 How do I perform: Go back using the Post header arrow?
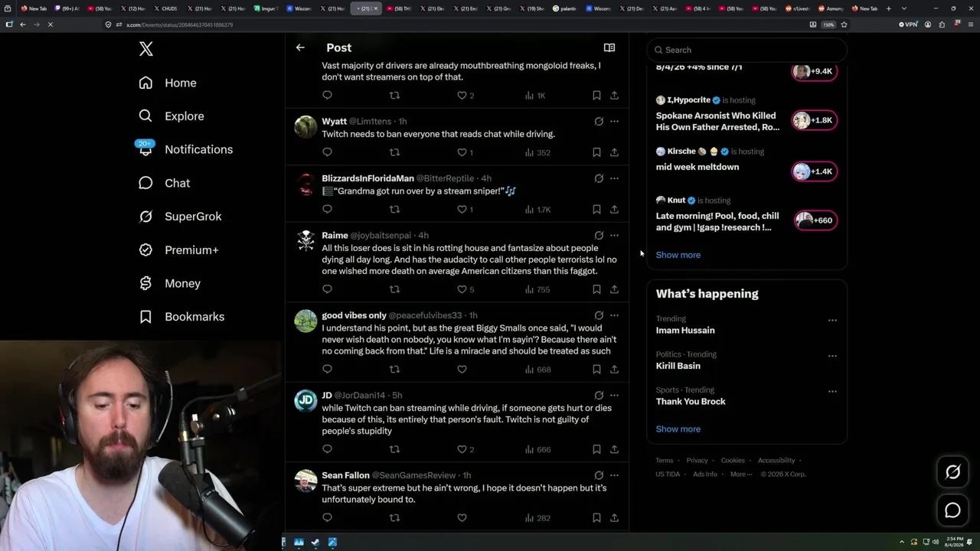300,47
